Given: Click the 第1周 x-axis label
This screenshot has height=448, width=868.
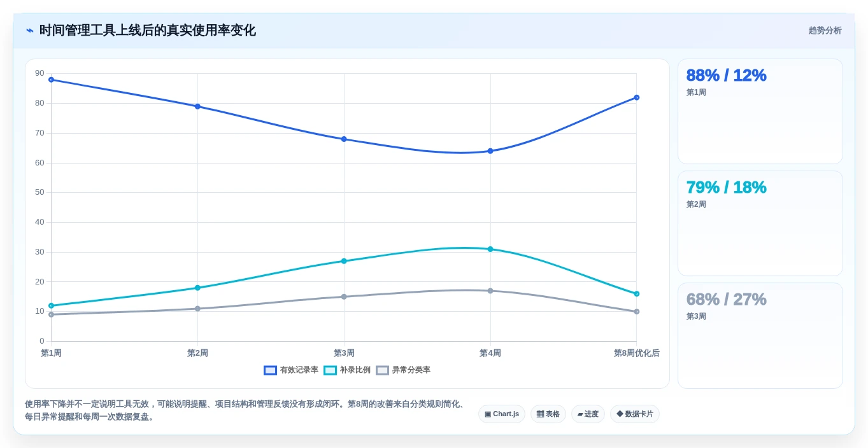Looking at the screenshot, I should 51,353.
